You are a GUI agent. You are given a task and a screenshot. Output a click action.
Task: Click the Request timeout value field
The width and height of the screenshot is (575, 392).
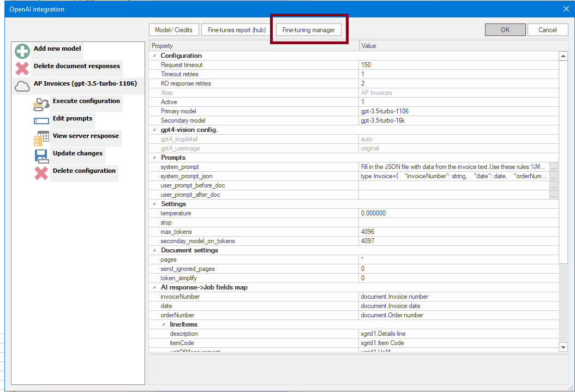click(458, 65)
